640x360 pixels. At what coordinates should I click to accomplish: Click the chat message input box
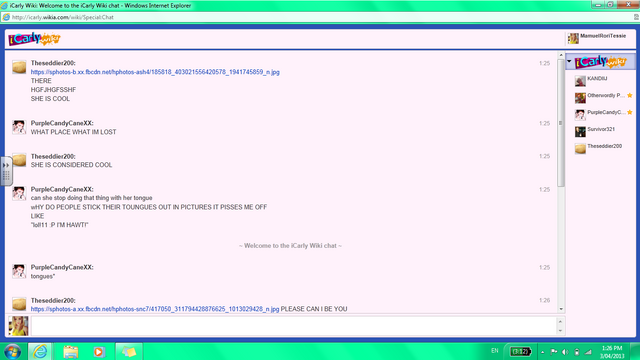pyautogui.click(x=294, y=326)
